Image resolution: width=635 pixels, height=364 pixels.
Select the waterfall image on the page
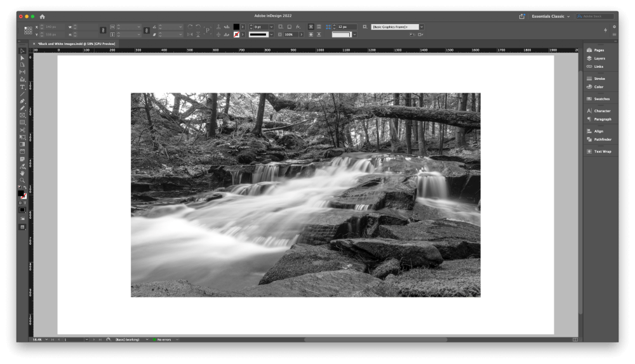[305, 195]
